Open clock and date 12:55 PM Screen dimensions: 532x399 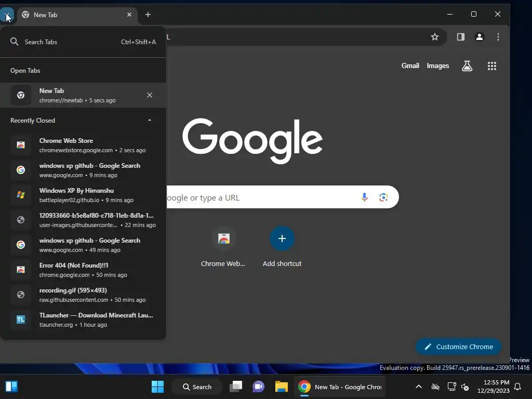(x=494, y=387)
